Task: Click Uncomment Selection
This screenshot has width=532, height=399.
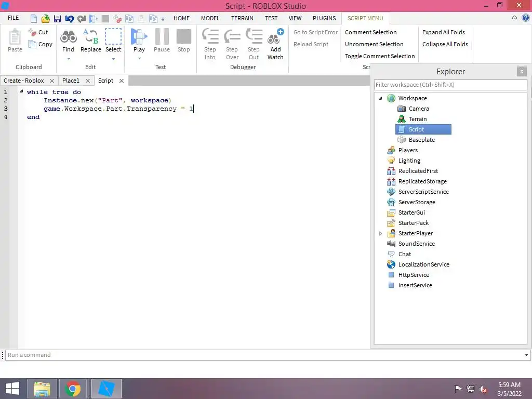Action: coord(374,44)
